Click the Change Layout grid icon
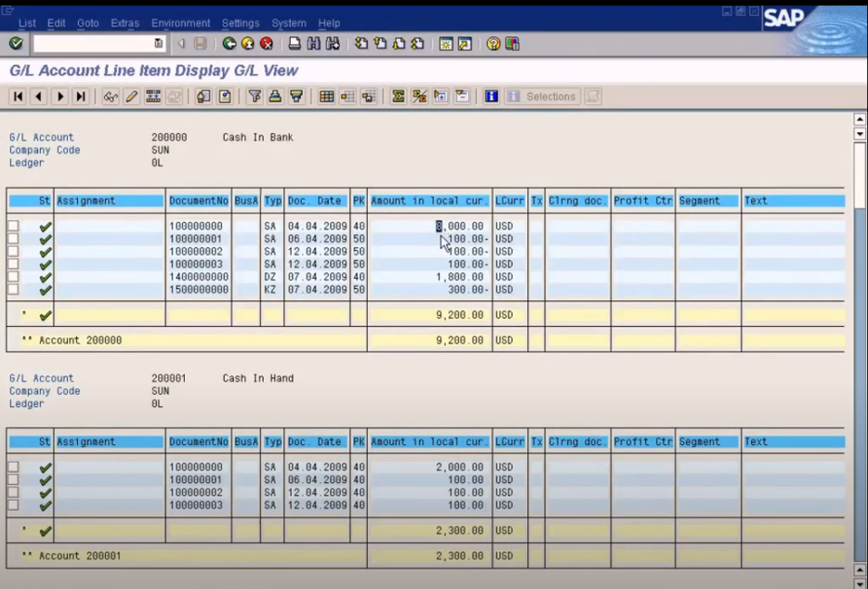Image resolution: width=868 pixels, height=589 pixels. click(326, 97)
